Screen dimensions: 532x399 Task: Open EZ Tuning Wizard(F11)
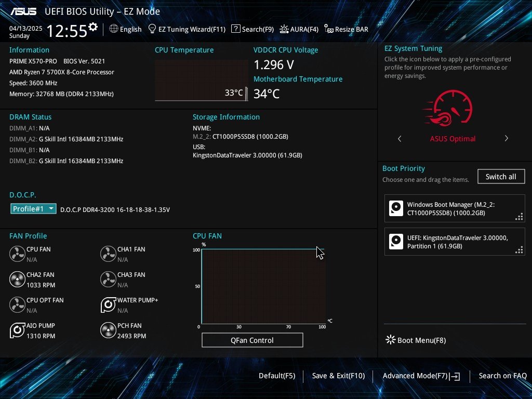coord(187,29)
